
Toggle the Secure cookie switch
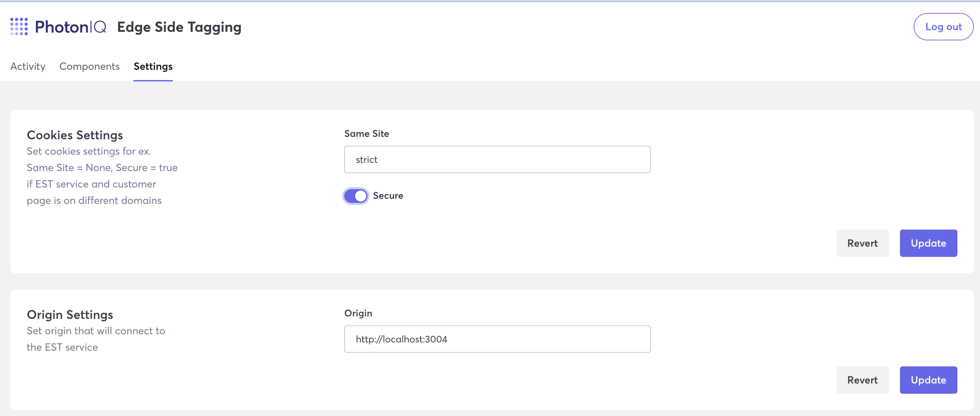click(356, 196)
